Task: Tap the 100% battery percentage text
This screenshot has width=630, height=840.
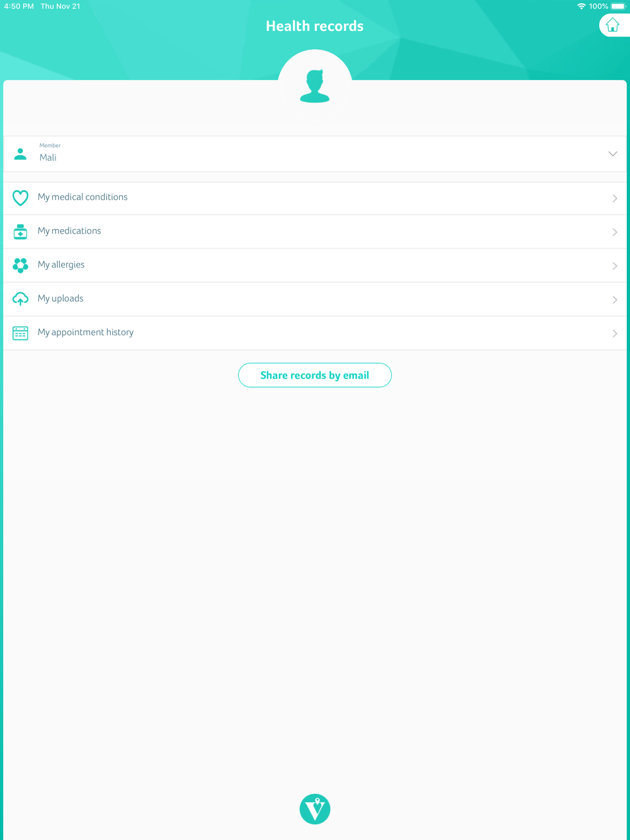Action: 598,6
